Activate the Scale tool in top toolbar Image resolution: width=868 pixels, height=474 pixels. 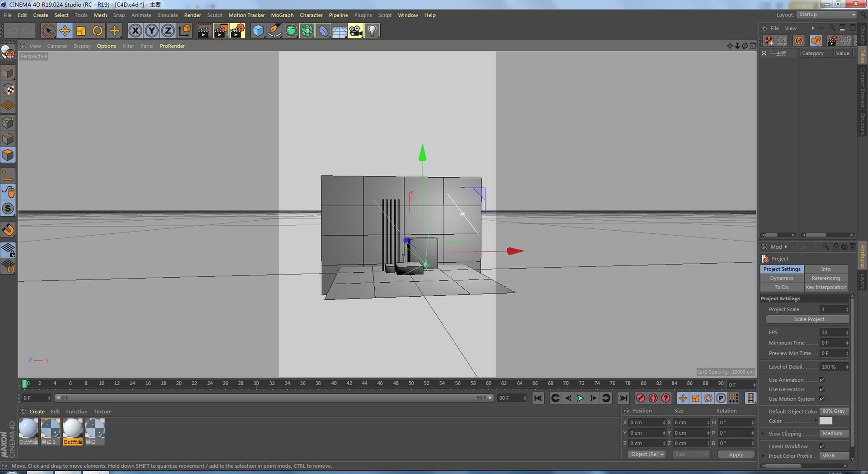point(81,31)
